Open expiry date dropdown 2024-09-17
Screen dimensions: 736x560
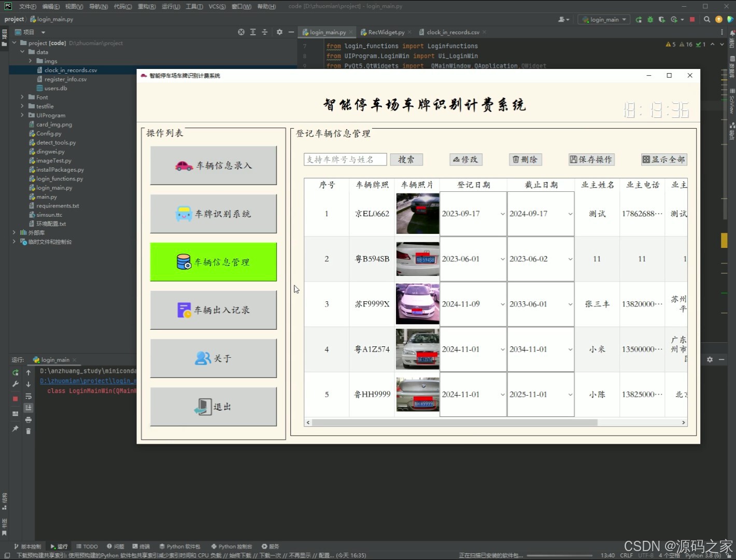570,214
